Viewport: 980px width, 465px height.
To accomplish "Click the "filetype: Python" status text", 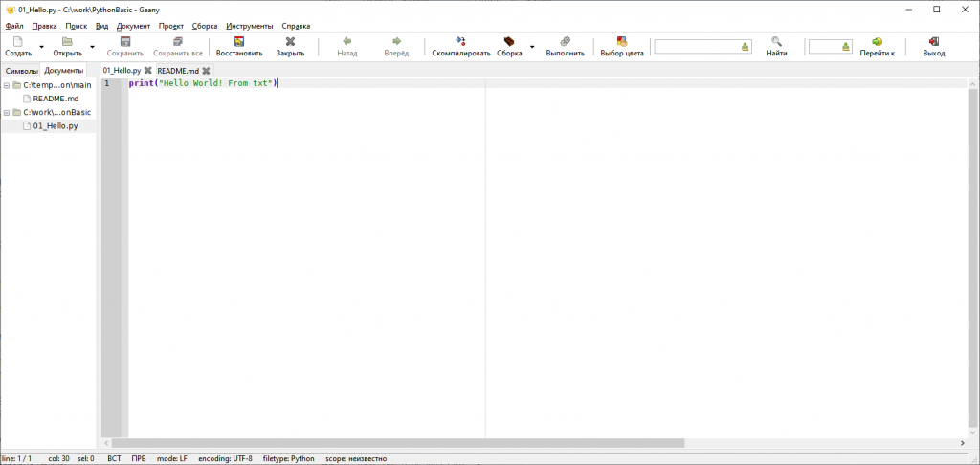I will click(x=289, y=458).
